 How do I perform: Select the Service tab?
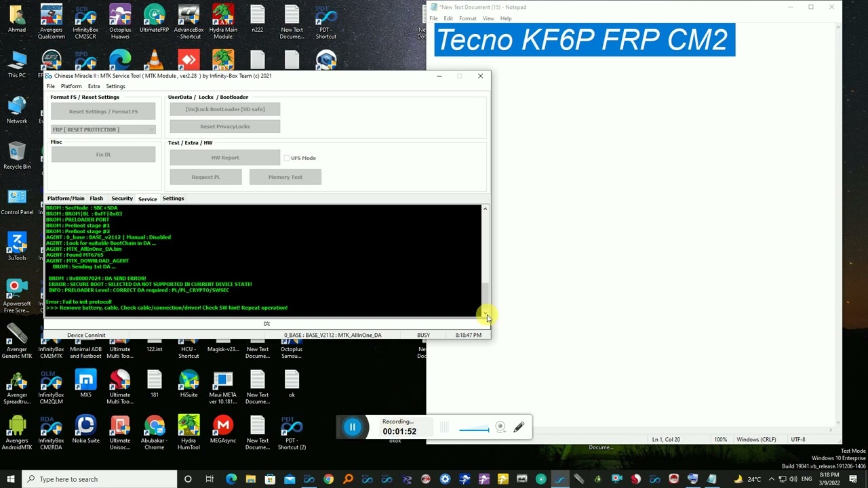pos(147,199)
